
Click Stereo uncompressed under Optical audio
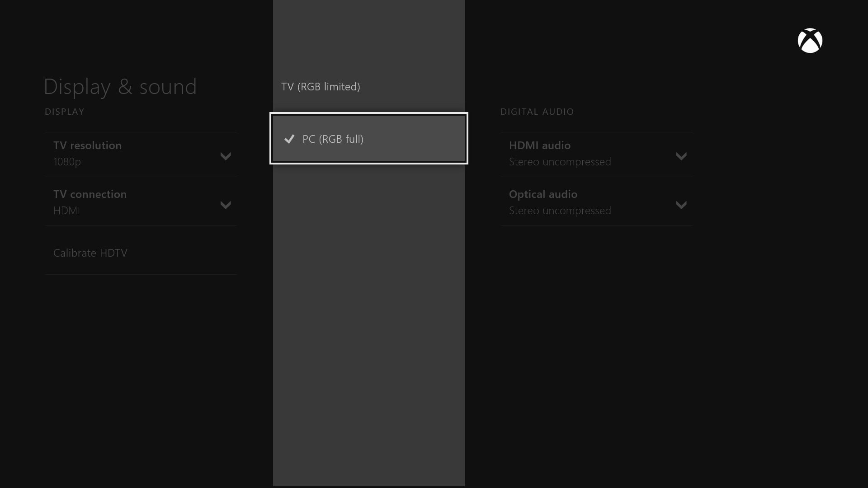pyautogui.click(x=560, y=211)
